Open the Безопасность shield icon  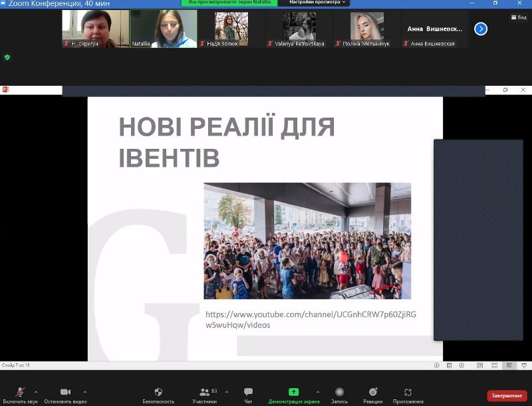tap(158, 392)
